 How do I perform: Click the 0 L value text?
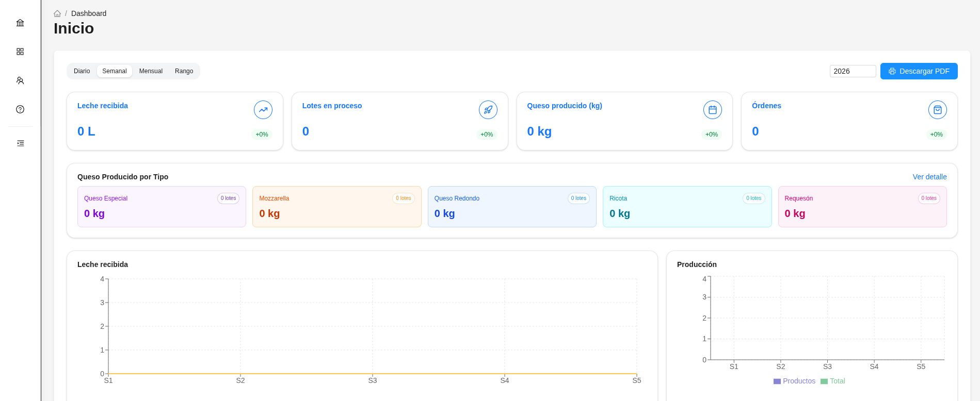click(x=86, y=131)
